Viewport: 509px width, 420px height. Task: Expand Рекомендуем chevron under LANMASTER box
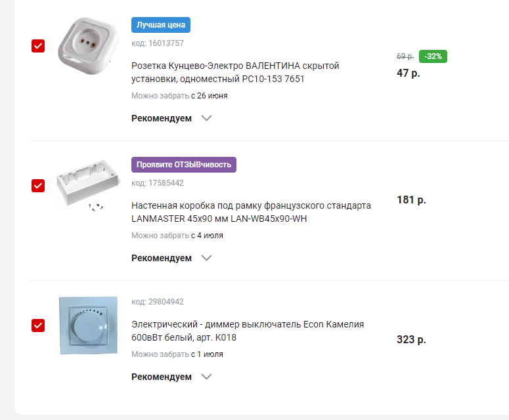coord(206,258)
